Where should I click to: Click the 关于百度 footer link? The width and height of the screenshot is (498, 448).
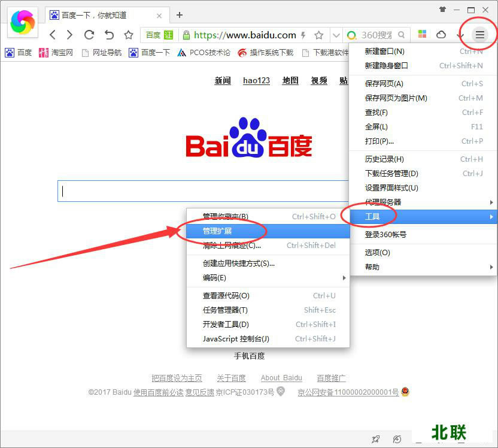[231, 378]
